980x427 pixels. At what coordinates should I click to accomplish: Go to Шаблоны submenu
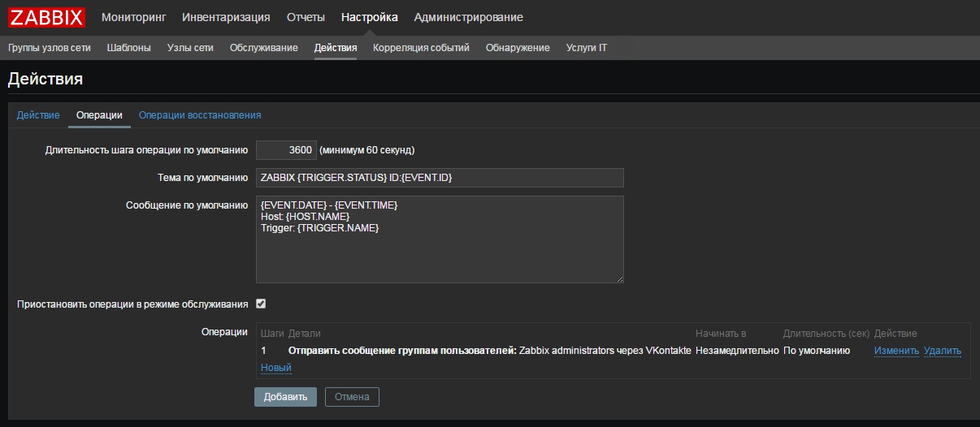pyautogui.click(x=129, y=48)
